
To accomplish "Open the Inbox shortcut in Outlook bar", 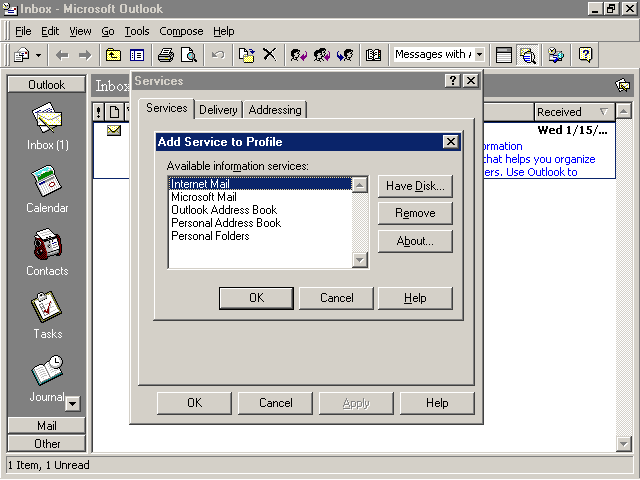I will click(47, 127).
